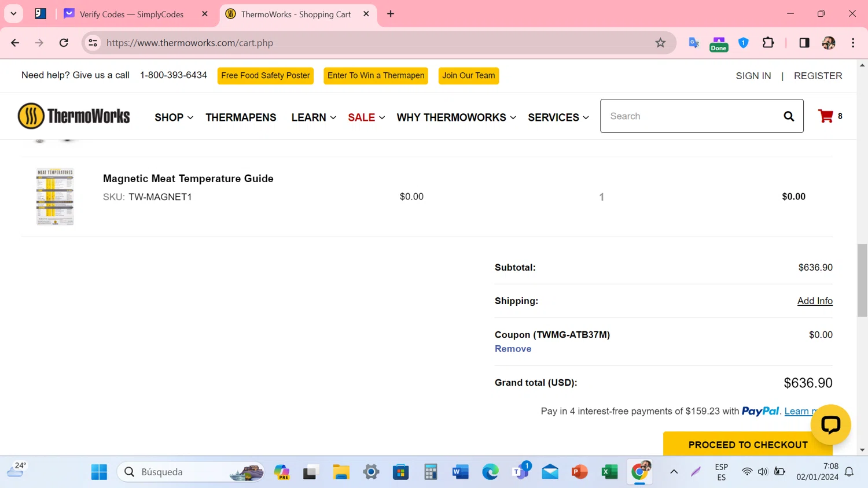Click the search magnifier icon
Image resolution: width=868 pixels, height=488 pixels.
coord(789,116)
